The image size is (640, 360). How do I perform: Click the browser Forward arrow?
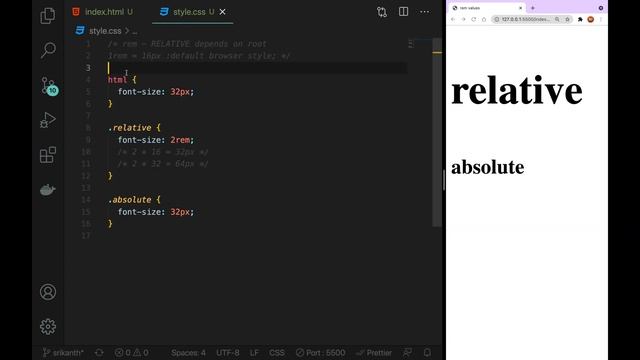(463, 19)
